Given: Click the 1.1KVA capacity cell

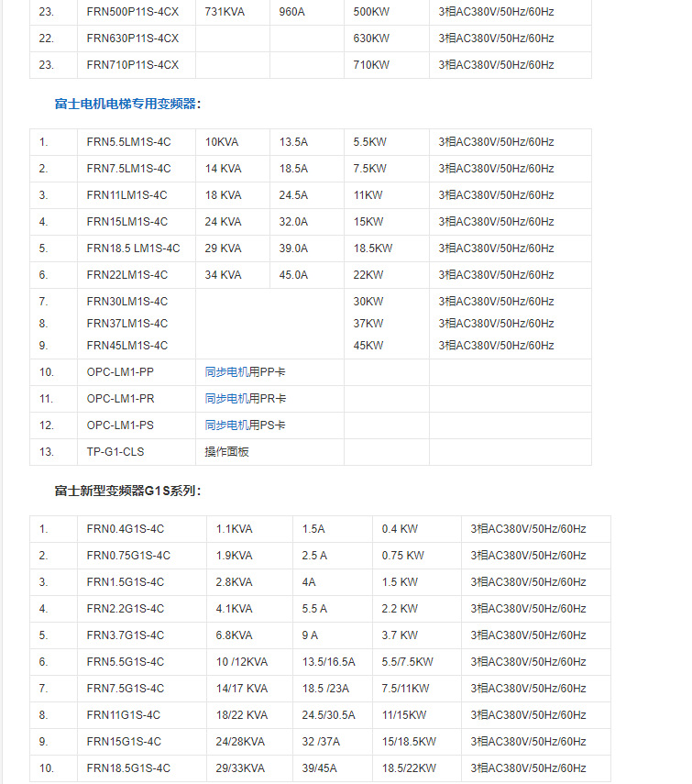Looking at the screenshot, I should 250,529.
